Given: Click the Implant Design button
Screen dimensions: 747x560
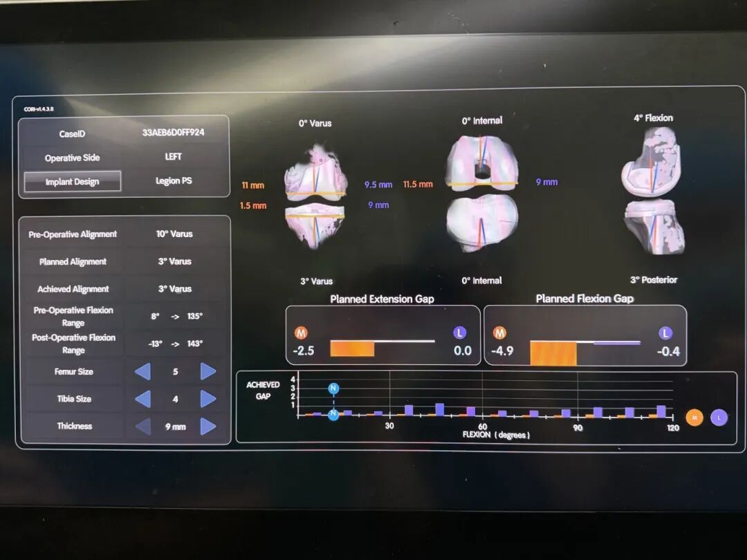Looking at the screenshot, I should (73, 182).
